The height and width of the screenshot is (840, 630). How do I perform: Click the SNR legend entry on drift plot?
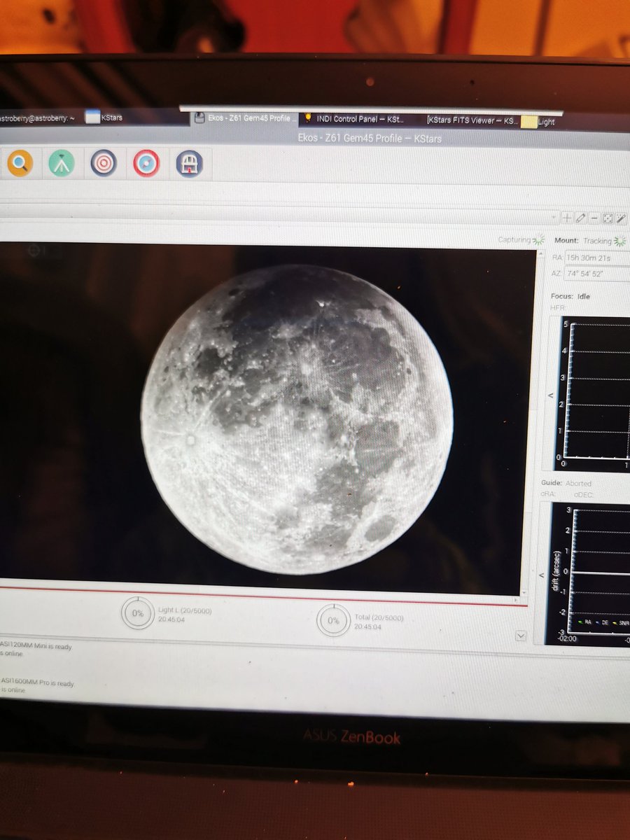[620, 622]
